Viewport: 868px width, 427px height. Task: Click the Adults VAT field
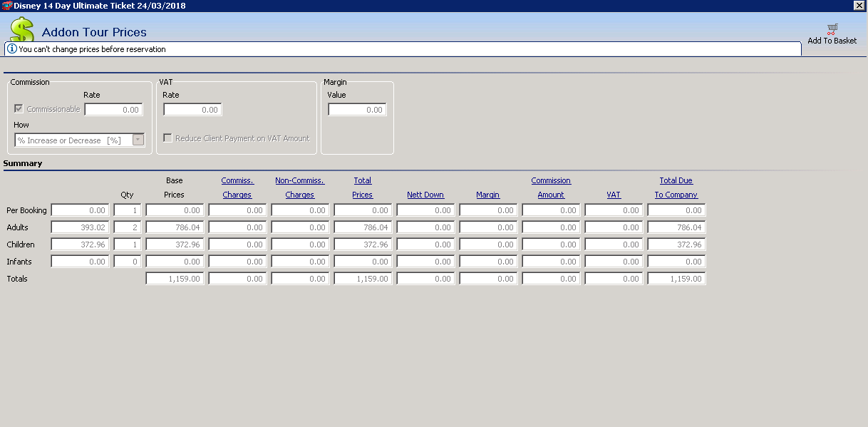pos(614,227)
